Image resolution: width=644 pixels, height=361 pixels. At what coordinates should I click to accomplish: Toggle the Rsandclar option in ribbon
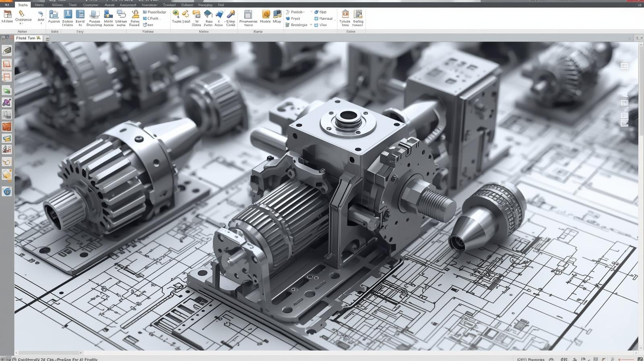155,12
